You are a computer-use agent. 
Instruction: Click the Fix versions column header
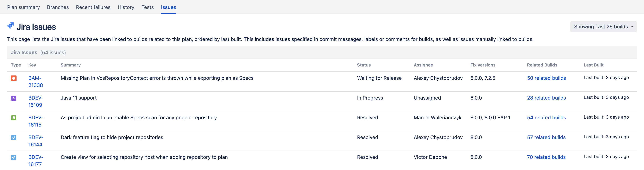pos(483,65)
